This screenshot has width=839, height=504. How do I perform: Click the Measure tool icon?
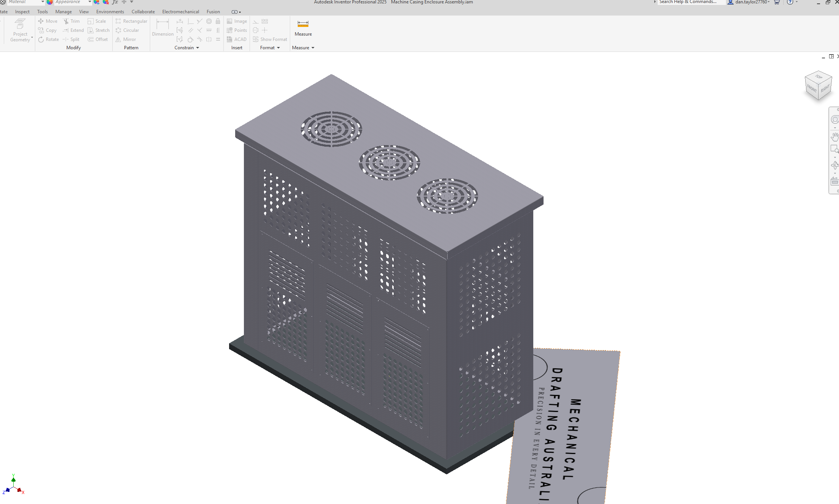303,24
